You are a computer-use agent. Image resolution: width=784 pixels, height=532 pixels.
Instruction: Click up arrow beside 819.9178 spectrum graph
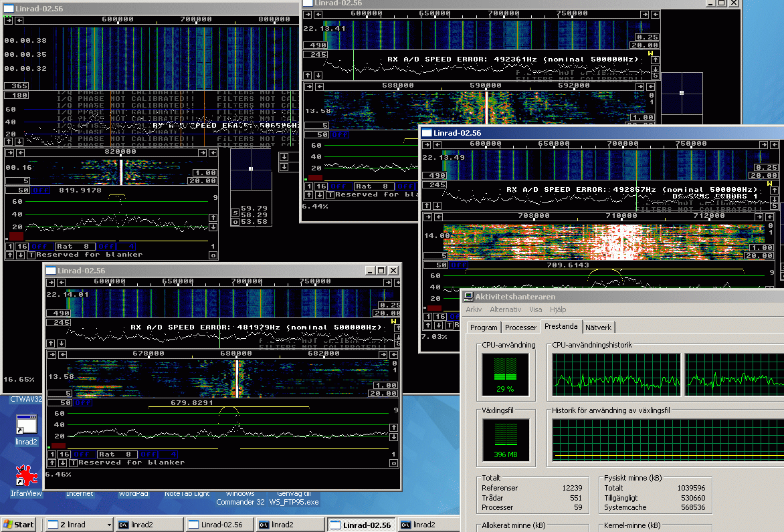213,218
